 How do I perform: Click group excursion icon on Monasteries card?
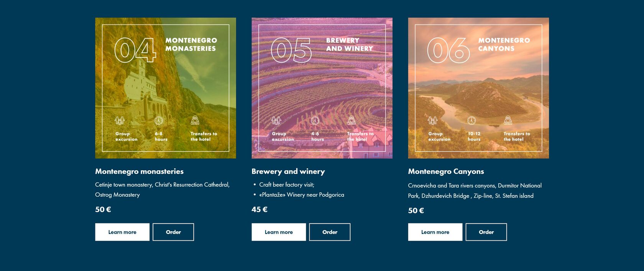(120, 121)
